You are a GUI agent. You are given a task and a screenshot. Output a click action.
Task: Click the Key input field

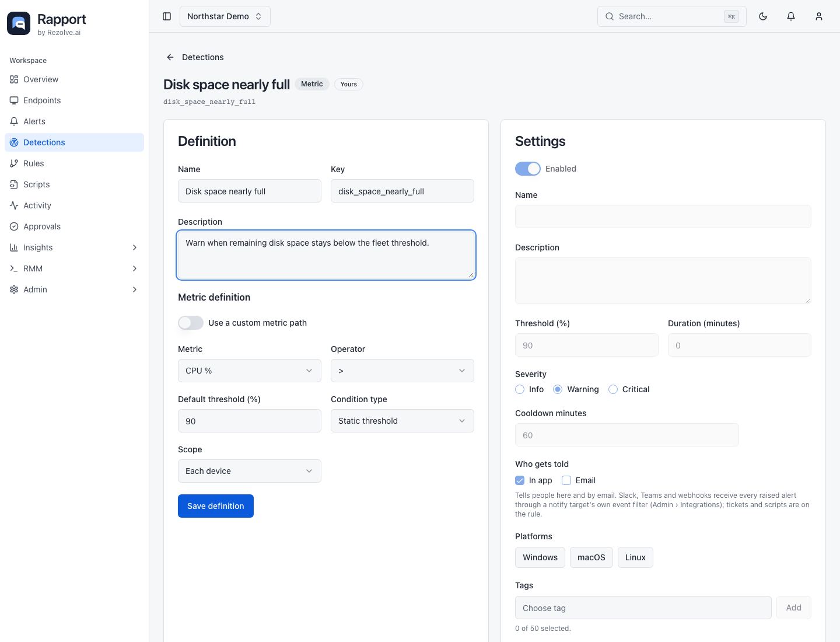[402, 191]
